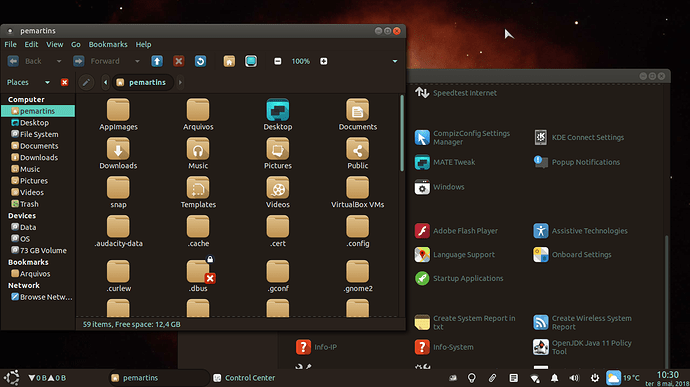Open the Downloads folder icon

tap(118, 153)
